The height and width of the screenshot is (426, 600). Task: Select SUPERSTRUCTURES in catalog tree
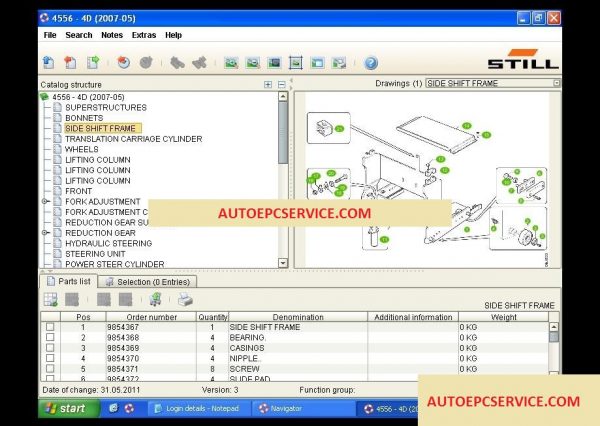(106, 108)
